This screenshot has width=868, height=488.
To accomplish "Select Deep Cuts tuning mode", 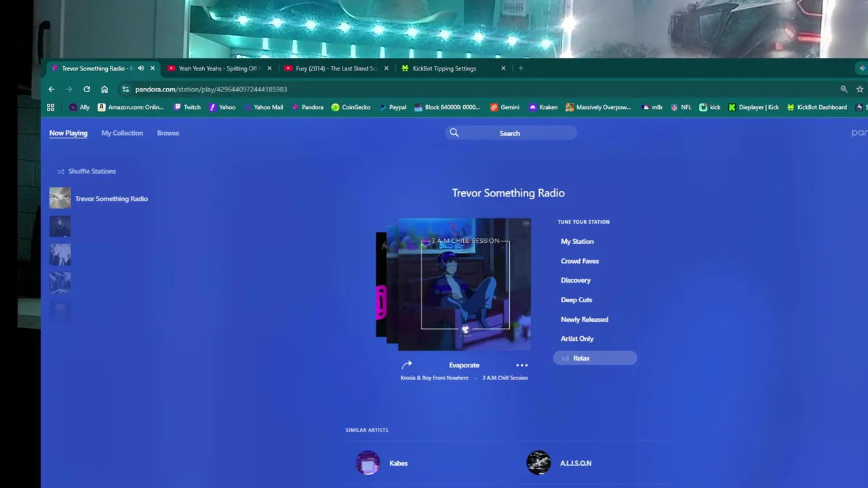I will 576,300.
